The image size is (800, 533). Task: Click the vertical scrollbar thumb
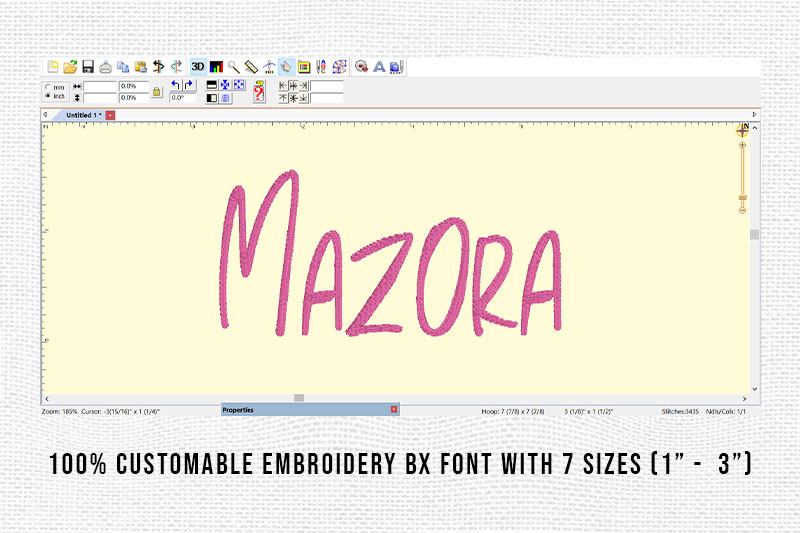click(x=754, y=235)
